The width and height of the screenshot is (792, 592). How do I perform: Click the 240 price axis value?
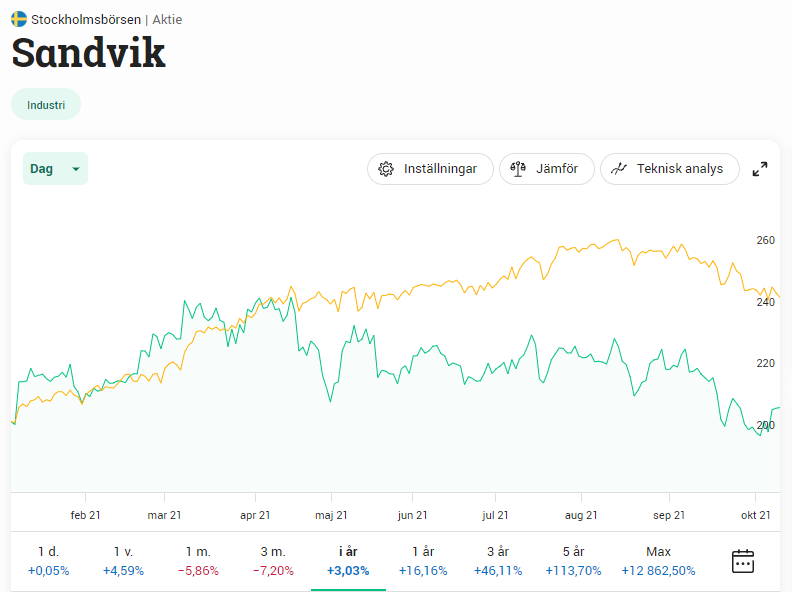tap(765, 302)
